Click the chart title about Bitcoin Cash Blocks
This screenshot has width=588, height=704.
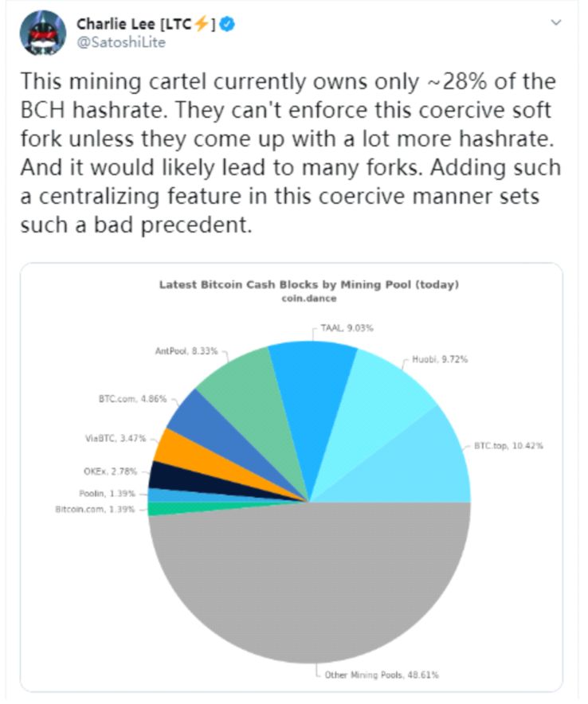[x=309, y=284]
